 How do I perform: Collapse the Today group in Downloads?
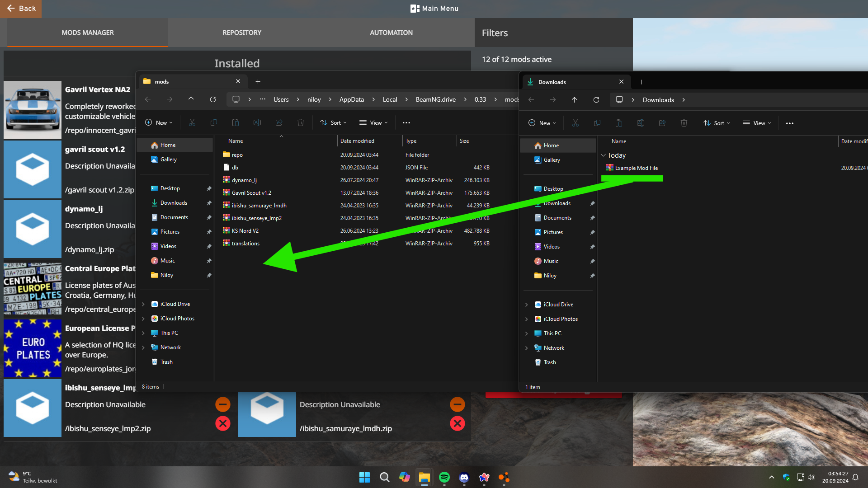tap(603, 155)
